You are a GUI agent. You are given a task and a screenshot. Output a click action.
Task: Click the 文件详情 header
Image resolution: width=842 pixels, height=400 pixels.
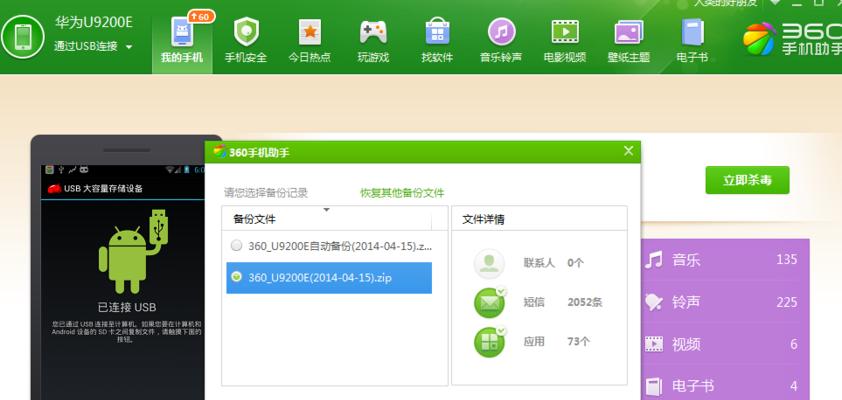click(x=483, y=219)
